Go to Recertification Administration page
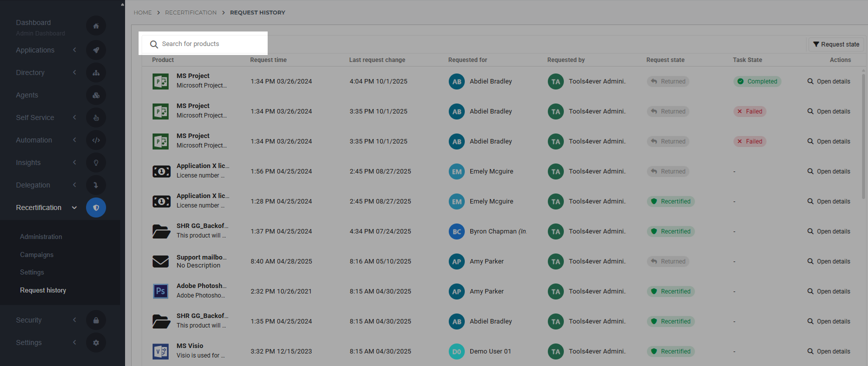 (x=41, y=236)
